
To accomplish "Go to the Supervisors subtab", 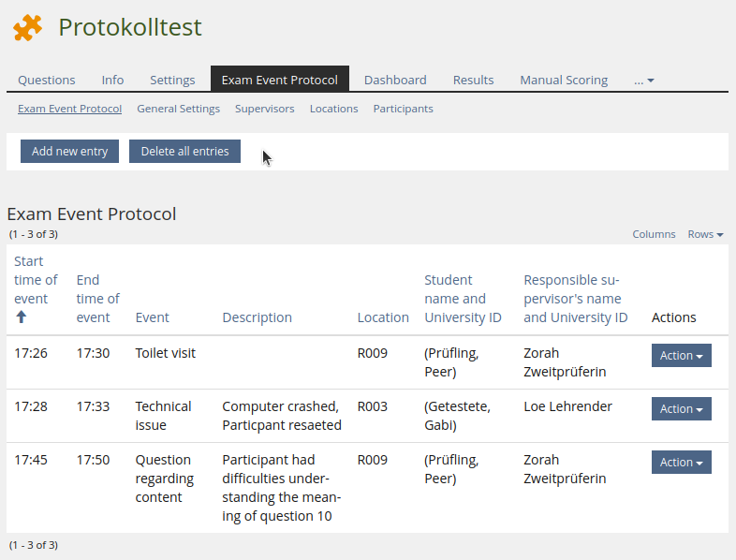I will coord(264,109).
